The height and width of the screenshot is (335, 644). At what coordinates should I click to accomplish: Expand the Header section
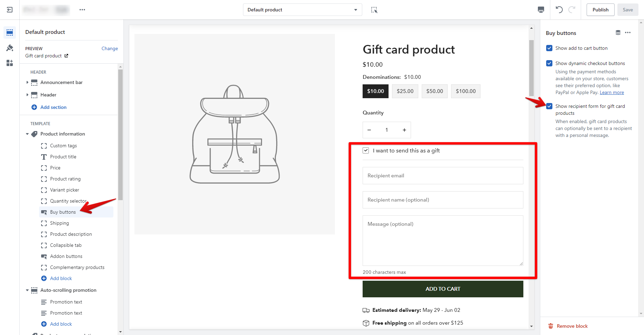click(x=27, y=95)
